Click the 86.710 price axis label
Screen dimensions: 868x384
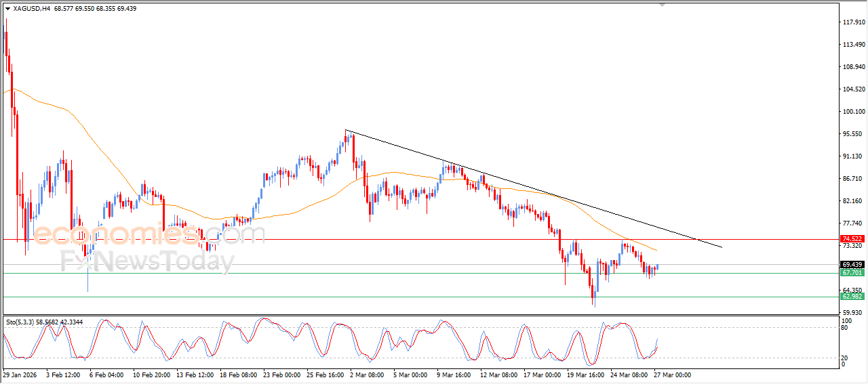[853, 178]
